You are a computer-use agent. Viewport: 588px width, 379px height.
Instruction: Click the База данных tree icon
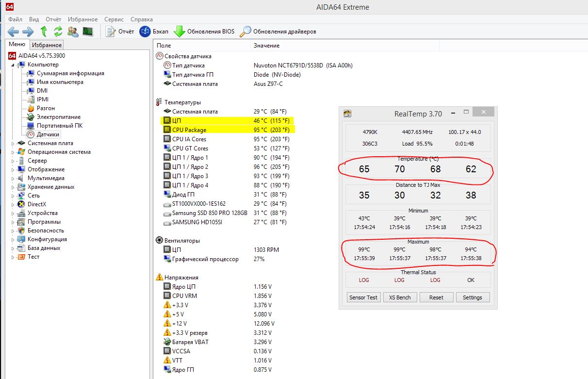click(21, 248)
